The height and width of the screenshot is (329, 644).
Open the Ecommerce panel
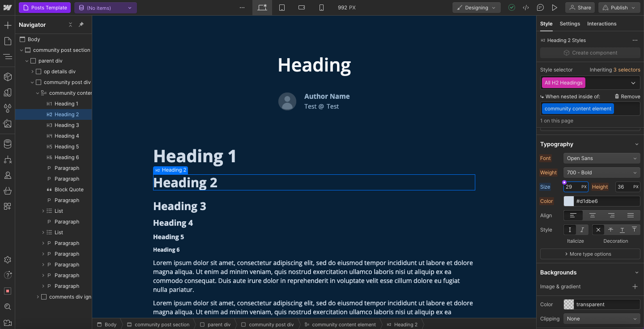(7, 191)
